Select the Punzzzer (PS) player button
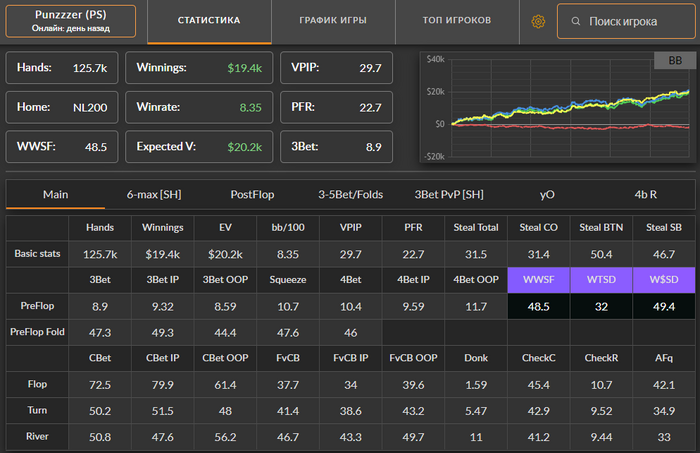Viewport: 700px width, 453px height. (x=71, y=21)
